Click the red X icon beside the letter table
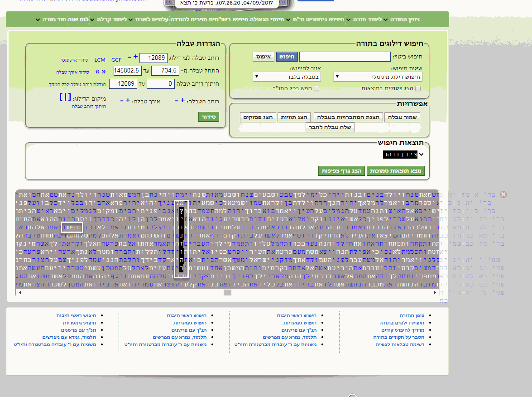This screenshot has width=532, height=397. coord(503,194)
